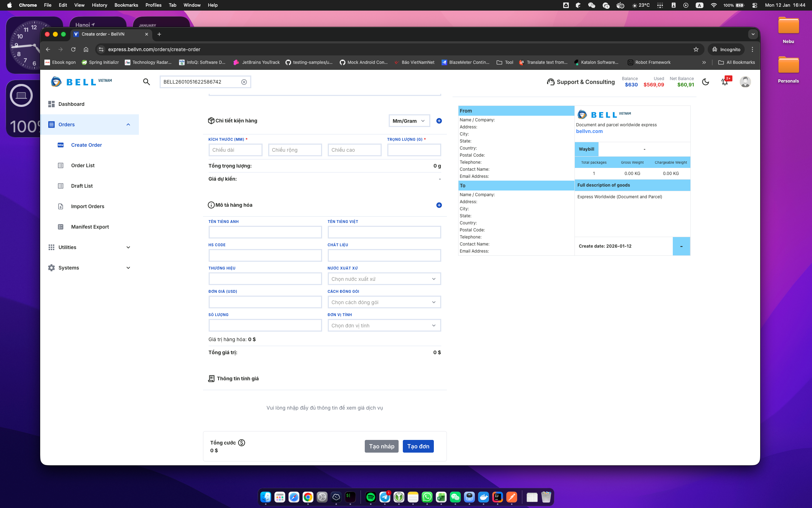Open Order List in sidebar
812x508 pixels.
tap(83, 165)
